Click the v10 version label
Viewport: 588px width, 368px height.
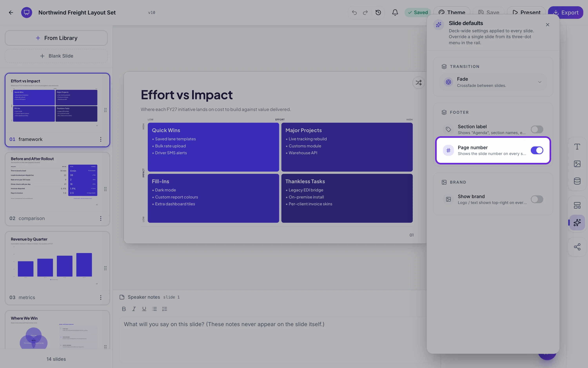152,12
